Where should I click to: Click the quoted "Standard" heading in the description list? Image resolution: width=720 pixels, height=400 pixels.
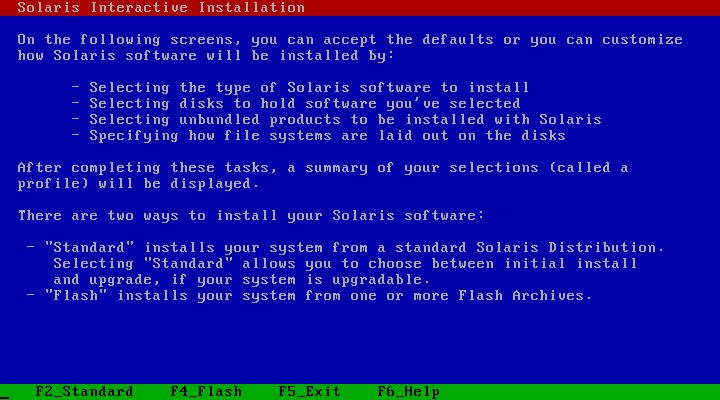pos(89,247)
